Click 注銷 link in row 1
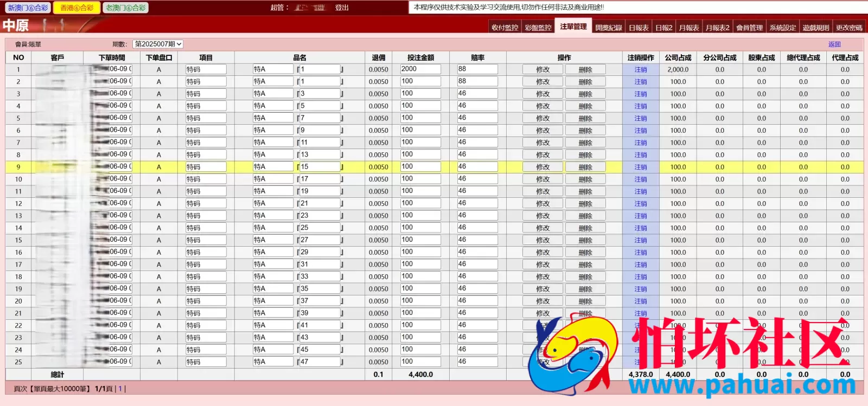 tap(641, 69)
